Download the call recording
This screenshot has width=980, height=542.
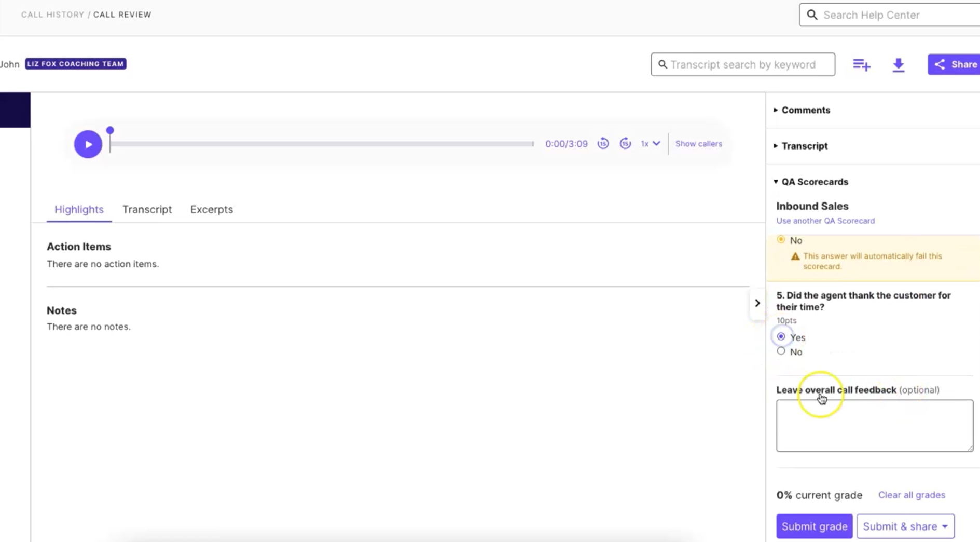(898, 64)
